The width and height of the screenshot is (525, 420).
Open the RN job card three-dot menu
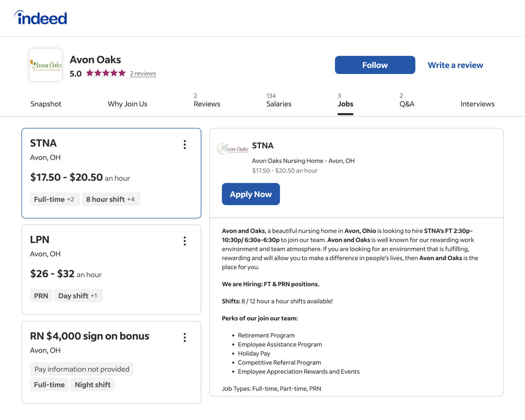pyautogui.click(x=184, y=338)
